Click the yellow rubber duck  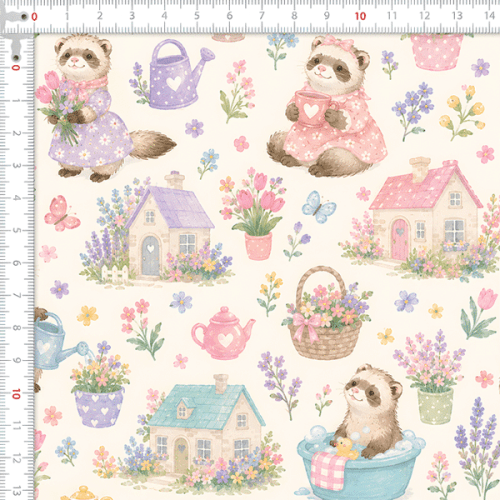point(346,448)
